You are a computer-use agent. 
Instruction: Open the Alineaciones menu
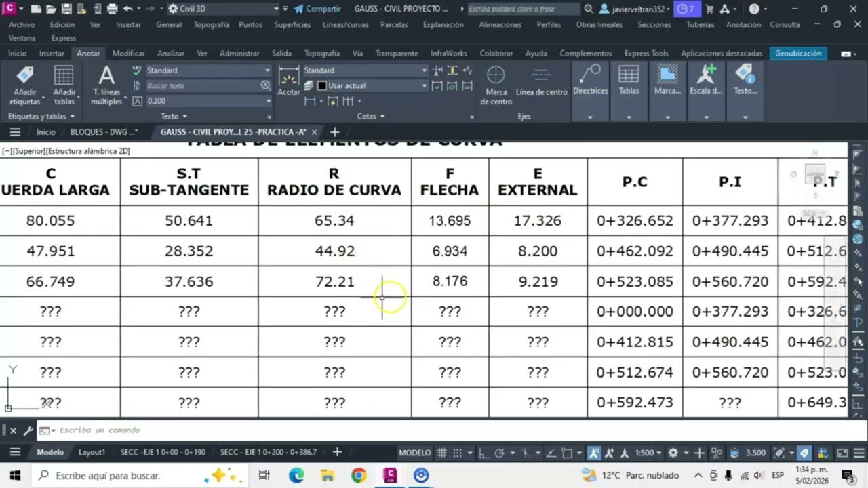tap(500, 24)
